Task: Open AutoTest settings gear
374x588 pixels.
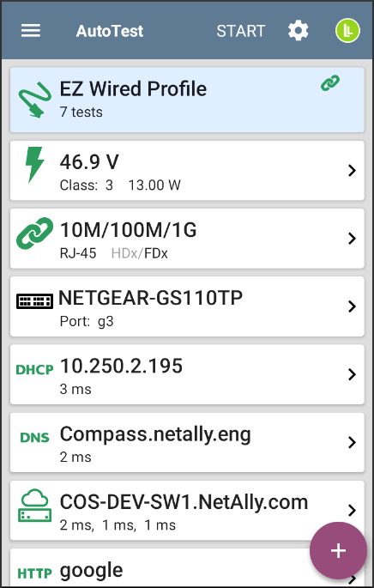Action: point(298,31)
